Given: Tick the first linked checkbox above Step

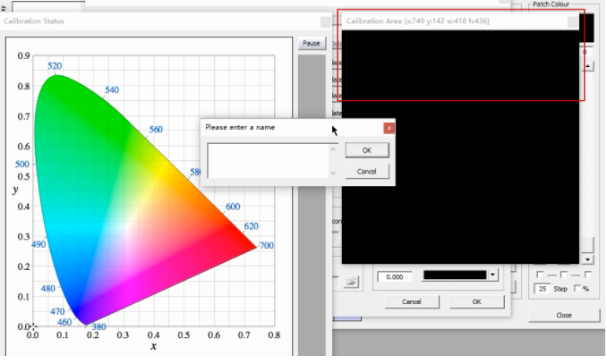Looking at the screenshot, I should [540, 275].
